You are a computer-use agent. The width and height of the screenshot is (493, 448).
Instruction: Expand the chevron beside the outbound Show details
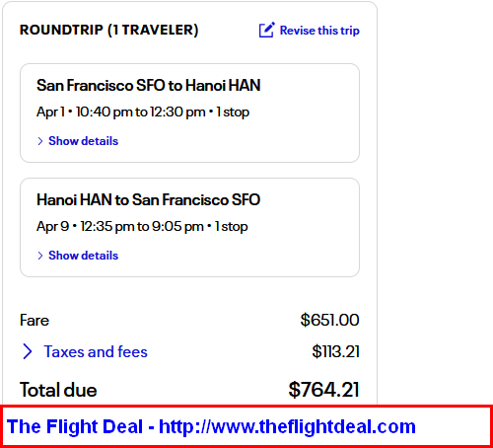(40, 141)
